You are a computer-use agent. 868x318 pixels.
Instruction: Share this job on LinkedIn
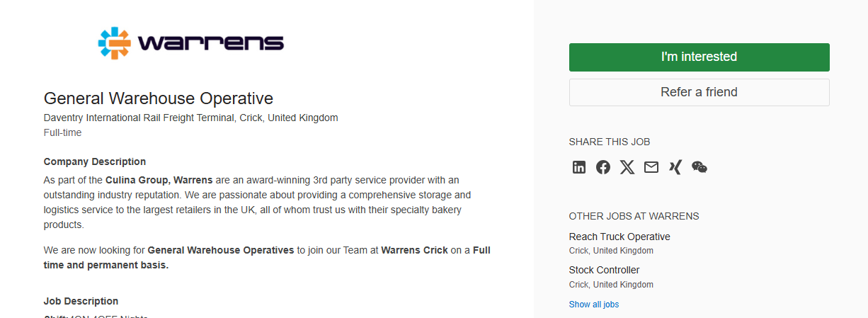(x=579, y=167)
